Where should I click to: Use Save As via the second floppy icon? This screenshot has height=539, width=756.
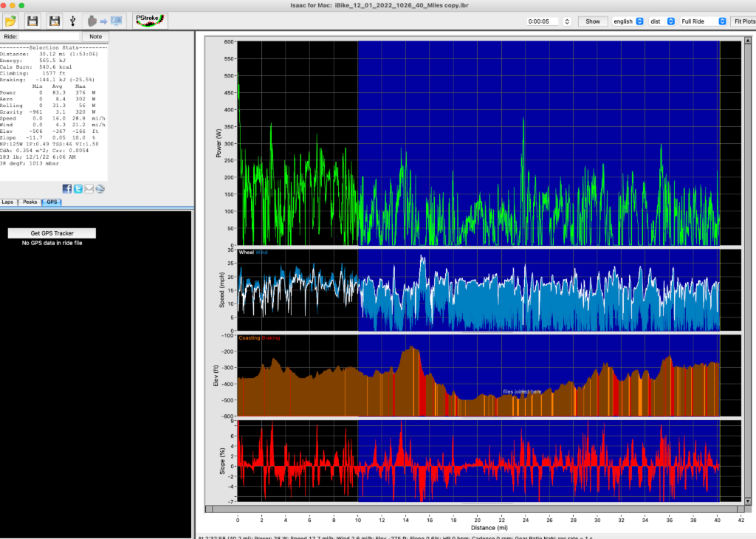54,20
